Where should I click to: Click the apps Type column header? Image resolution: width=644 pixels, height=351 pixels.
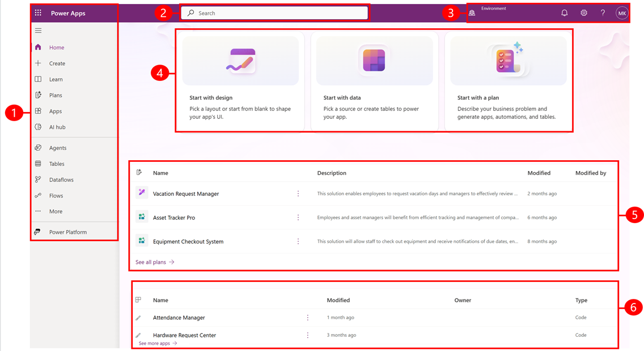point(581,300)
